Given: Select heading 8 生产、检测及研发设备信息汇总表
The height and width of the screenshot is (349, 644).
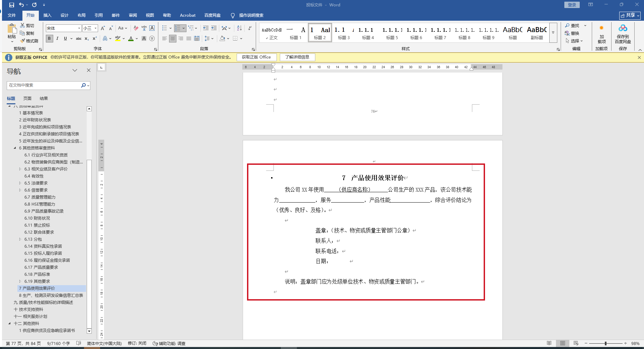Looking at the screenshot, I should click(x=51, y=296).
